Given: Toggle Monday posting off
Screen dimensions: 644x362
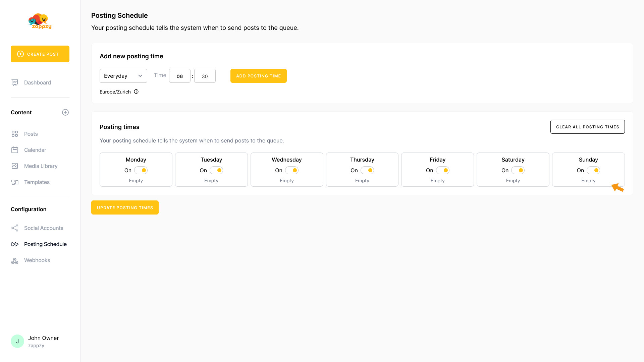Looking at the screenshot, I should coord(141,170).
